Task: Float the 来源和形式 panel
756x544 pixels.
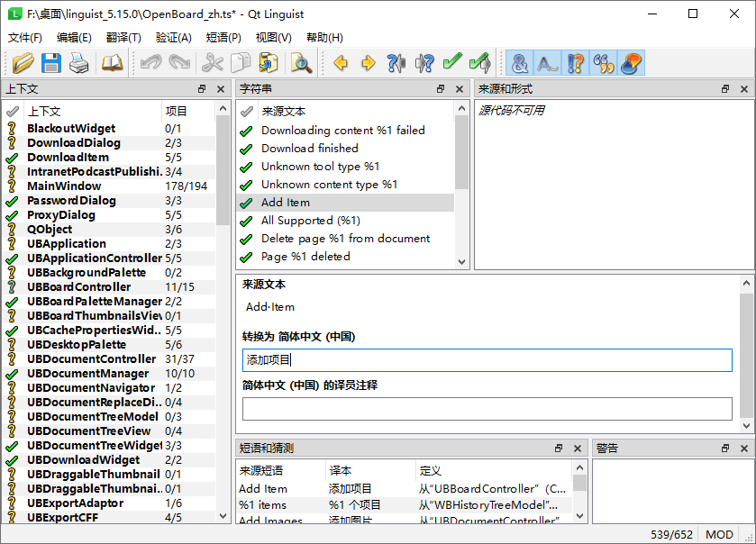Action: point(725,88)
